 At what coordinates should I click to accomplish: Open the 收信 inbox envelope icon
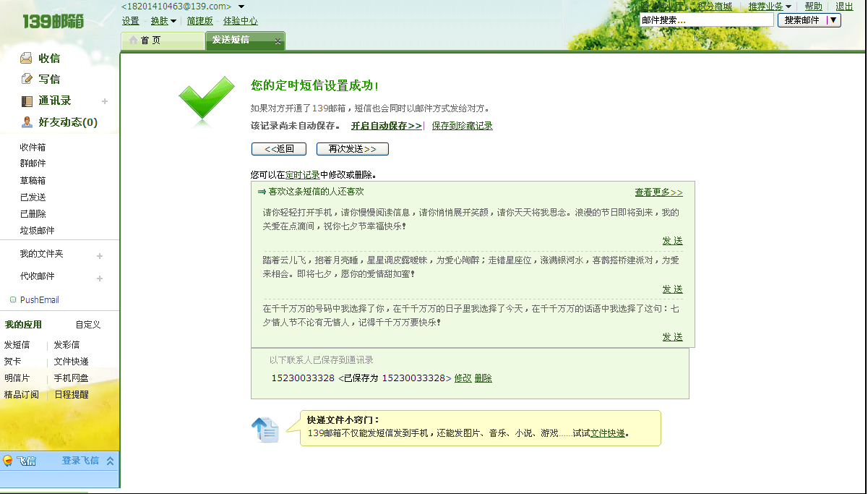click(27, 58)
